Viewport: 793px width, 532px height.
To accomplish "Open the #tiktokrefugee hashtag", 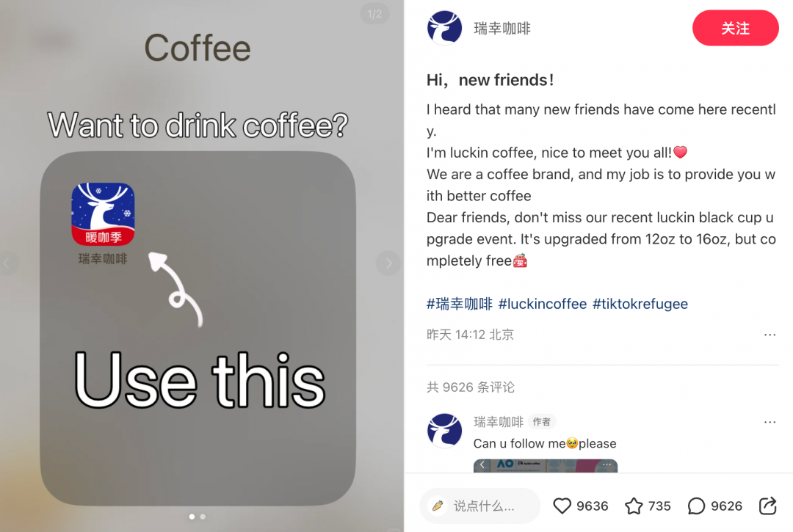I will coord(640,304).
